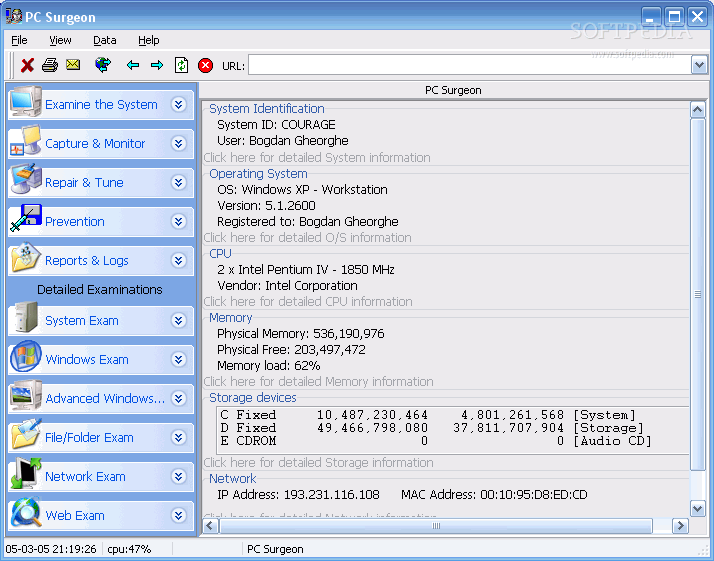Expand the File/Folder Exam chevron
This screenshot has height=561, width=714.
pos(178,438)
